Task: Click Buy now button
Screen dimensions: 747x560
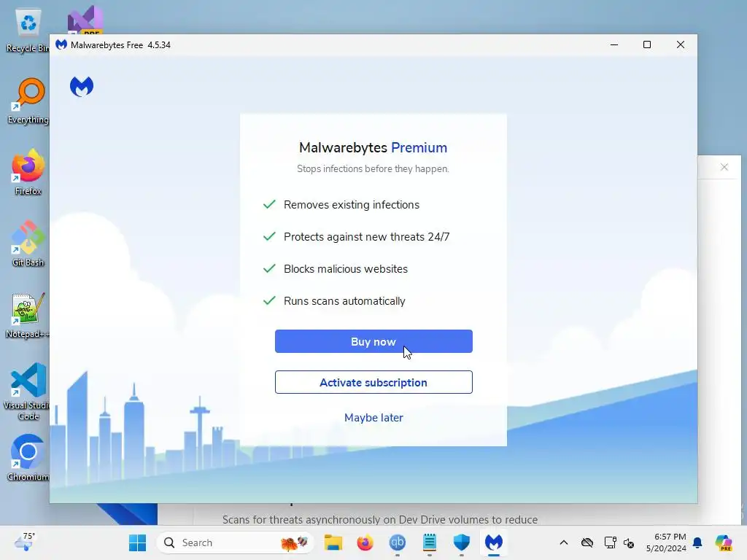Action: [373, 341]
